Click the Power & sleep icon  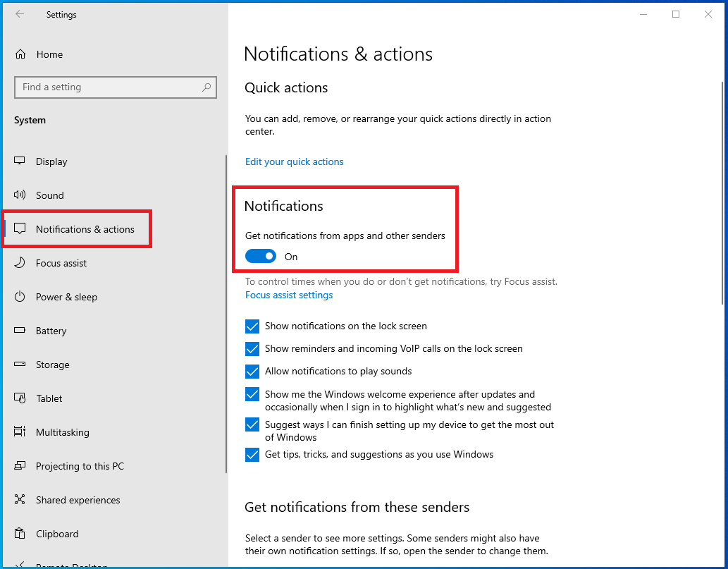(20, 297)
